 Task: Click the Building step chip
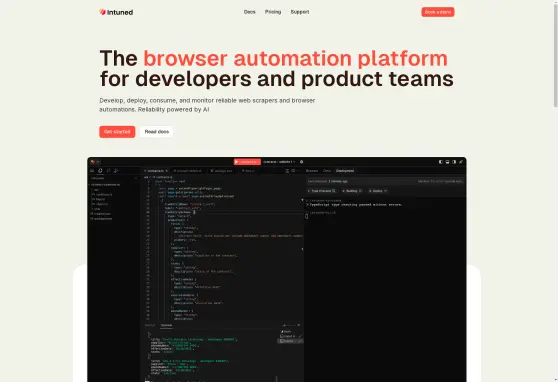click(x=352, y=191)
